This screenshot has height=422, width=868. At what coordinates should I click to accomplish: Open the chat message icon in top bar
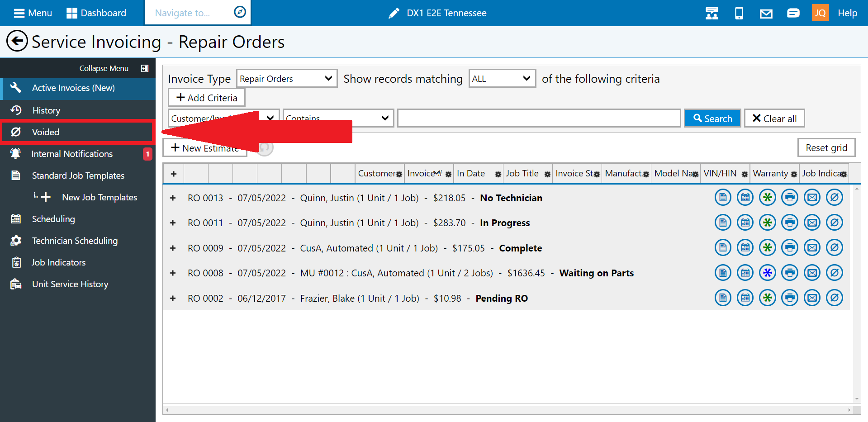tap(793, 13)
